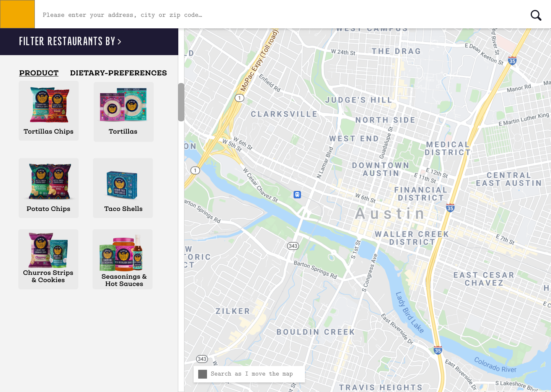Choose the Potato Chips product filter

(49, 188)
